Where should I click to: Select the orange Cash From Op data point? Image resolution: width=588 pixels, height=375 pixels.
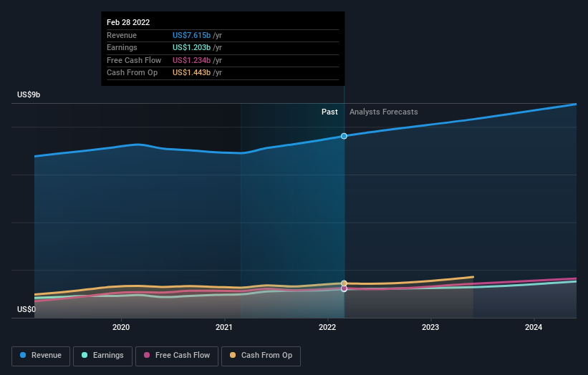coord(344,283)
